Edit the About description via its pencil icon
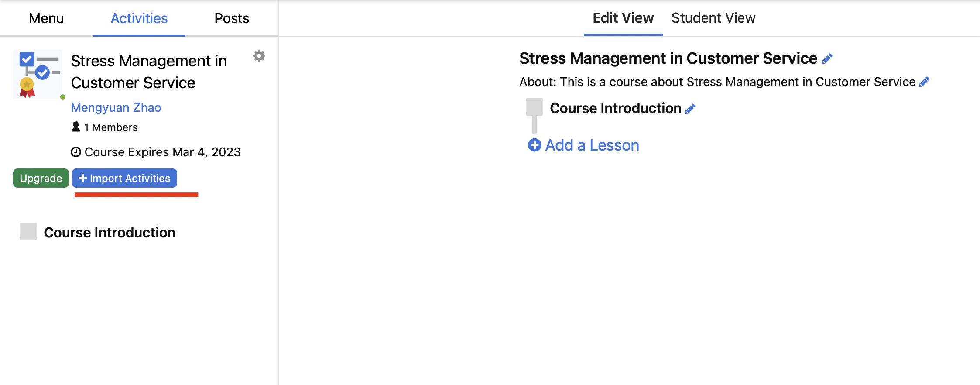Viewport: 980px width, 385px height. 924,82
